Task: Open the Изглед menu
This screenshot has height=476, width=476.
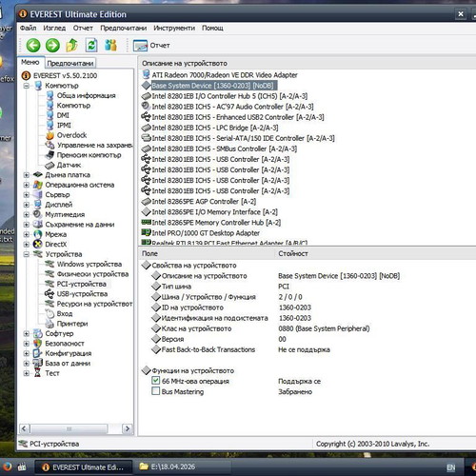Action: coord(54,28)
